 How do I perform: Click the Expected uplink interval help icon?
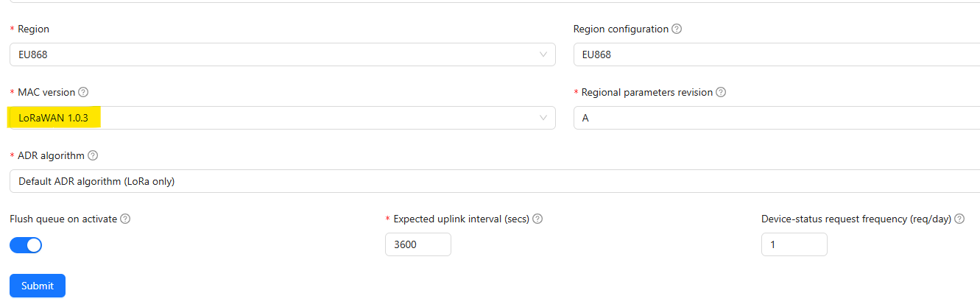point(537,219)
